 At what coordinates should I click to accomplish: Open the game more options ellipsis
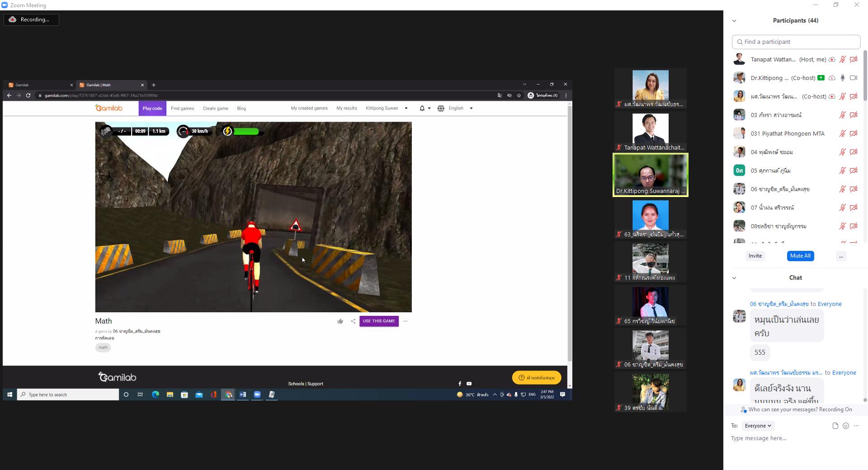point(405,321)
